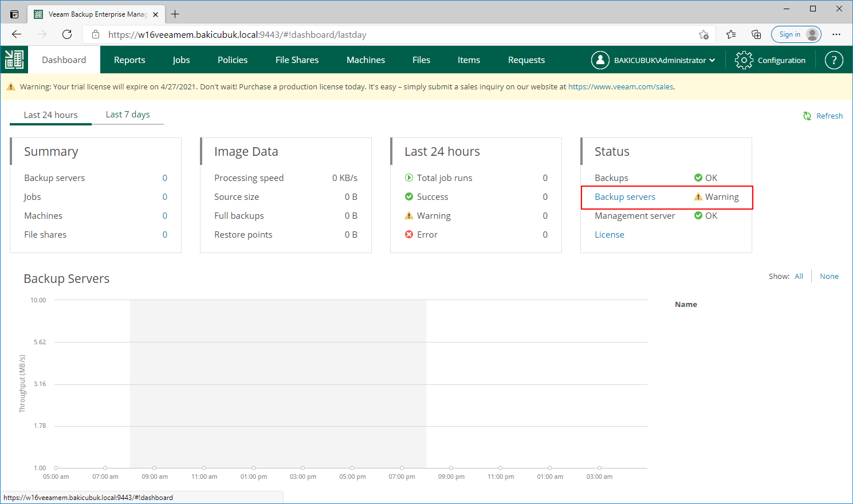Open the File Shares tab
The width and height of the screenshot is (853, 504).
(x=297, y=60)
